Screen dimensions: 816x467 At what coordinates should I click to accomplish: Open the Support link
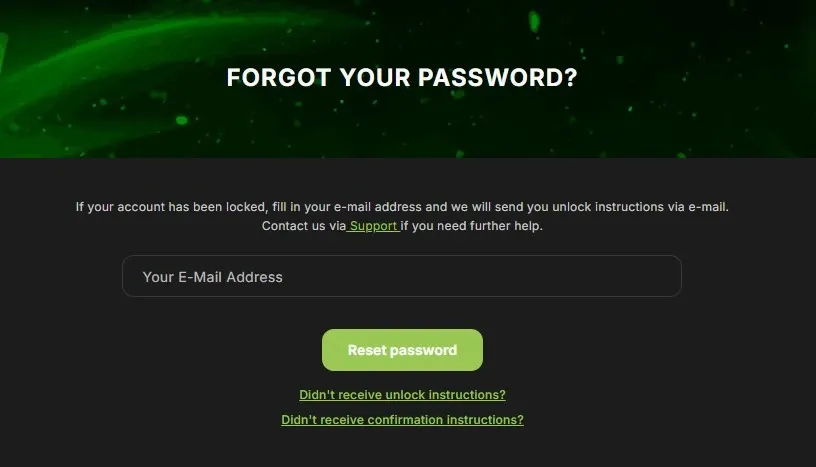coord(374,226)
